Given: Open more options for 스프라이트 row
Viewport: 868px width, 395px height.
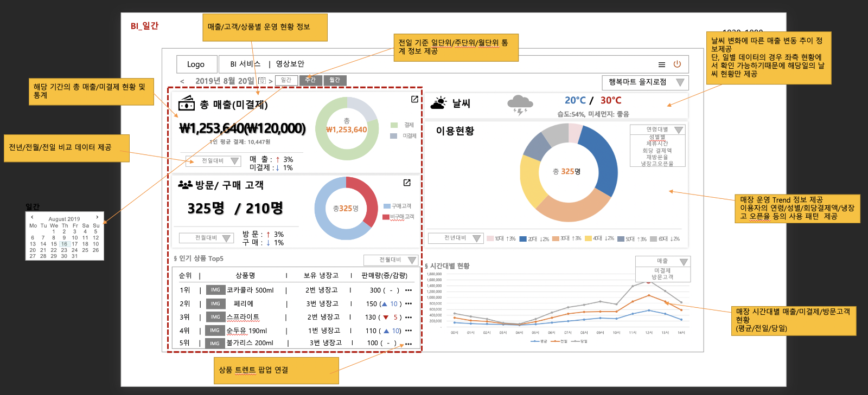Looking at the screenshot, I should coord(409,318).
